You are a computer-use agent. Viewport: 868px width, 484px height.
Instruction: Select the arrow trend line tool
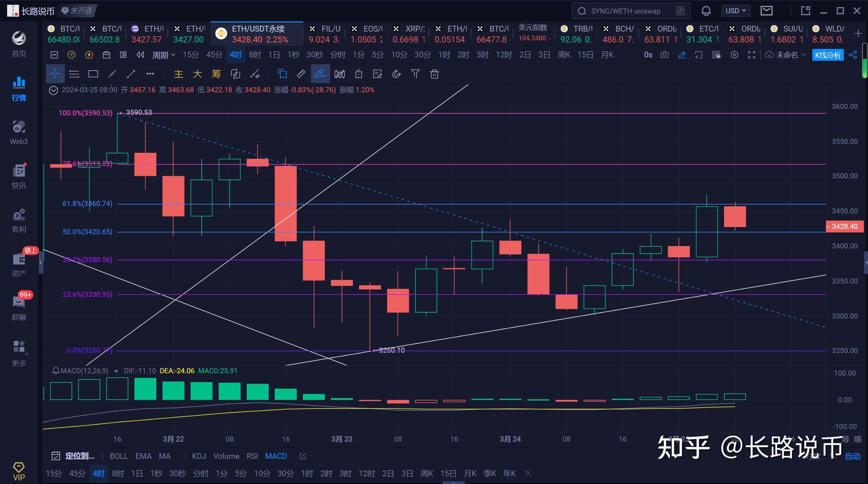131,74
